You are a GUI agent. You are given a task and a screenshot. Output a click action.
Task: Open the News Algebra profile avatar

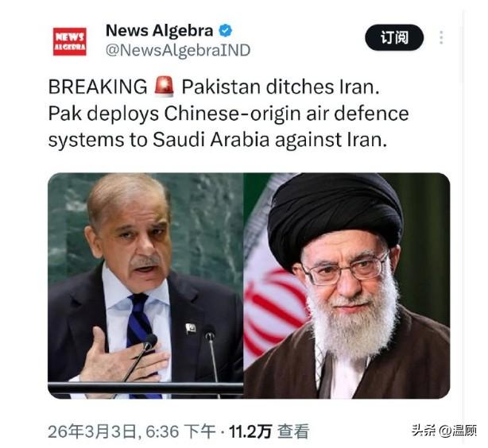(x=69, y=41)
